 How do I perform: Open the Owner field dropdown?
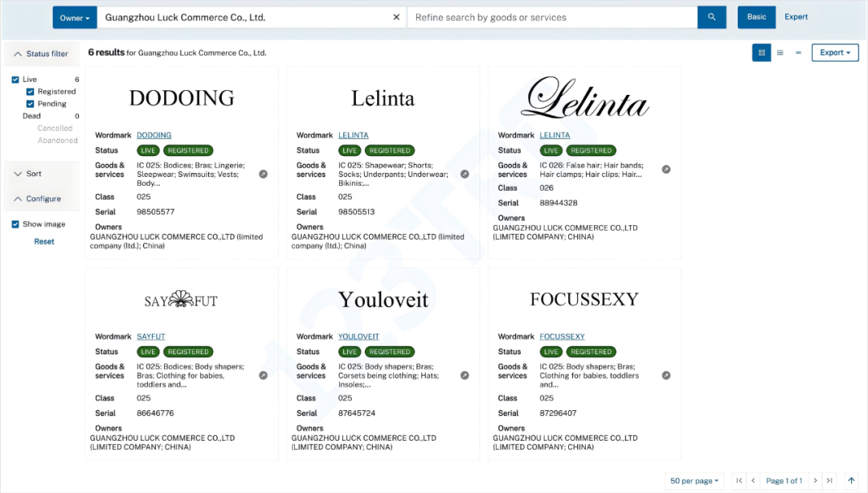tap(75, 18)
